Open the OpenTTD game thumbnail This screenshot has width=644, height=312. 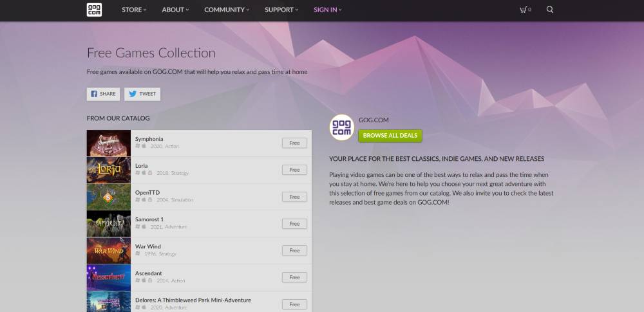pyautogui.click(x=108, y=197)
